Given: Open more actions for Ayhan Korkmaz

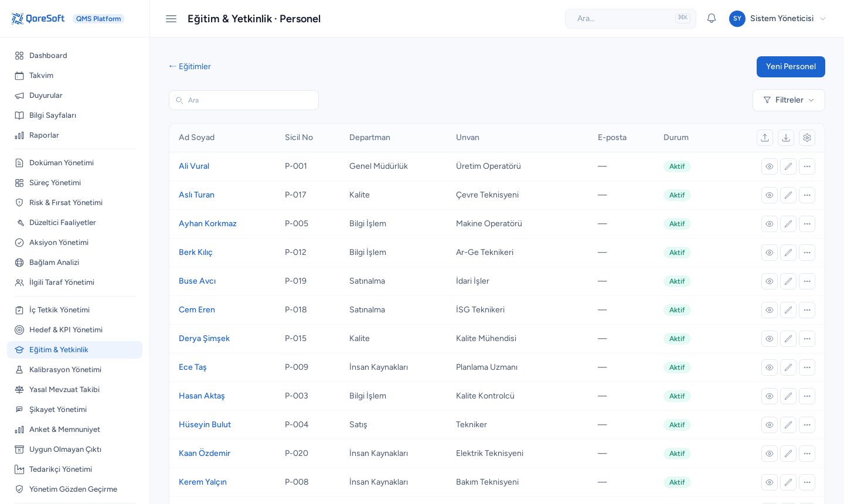Looking at the screenshot, I should tap(807, 224).
